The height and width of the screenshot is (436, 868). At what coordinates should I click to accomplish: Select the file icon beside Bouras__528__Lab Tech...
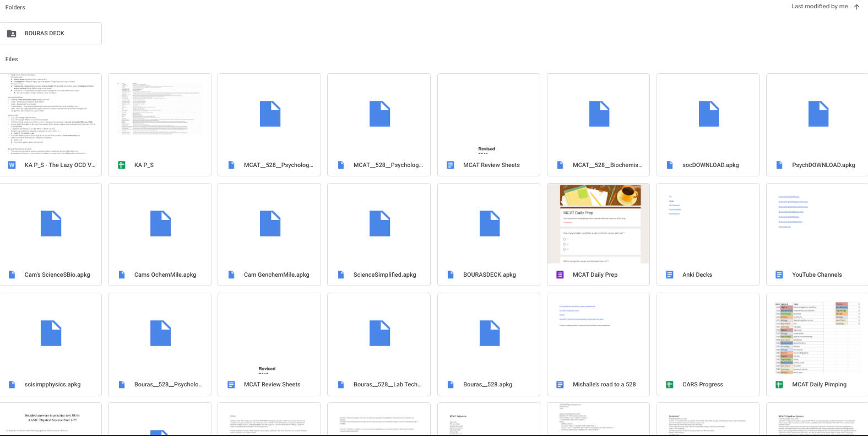[341, 384]
